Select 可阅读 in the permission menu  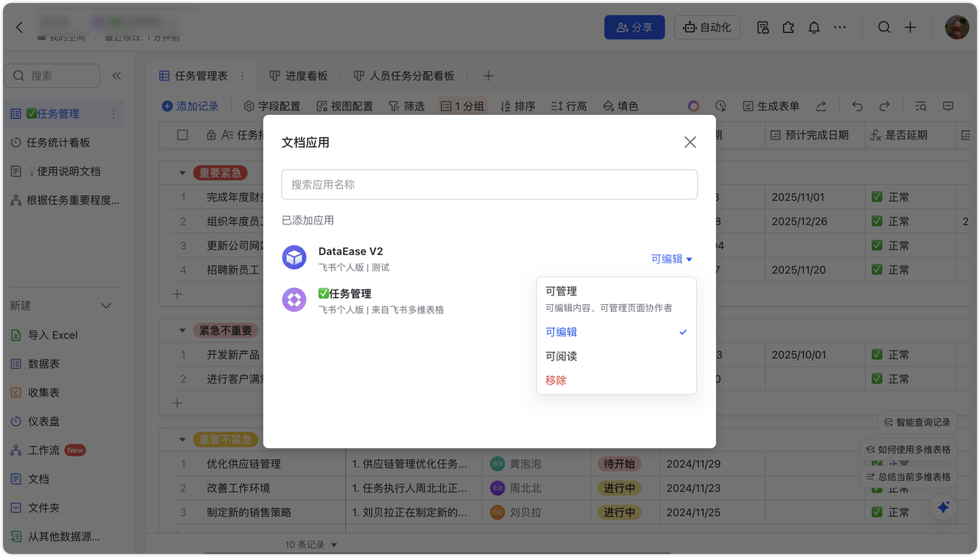coord(563,355)
